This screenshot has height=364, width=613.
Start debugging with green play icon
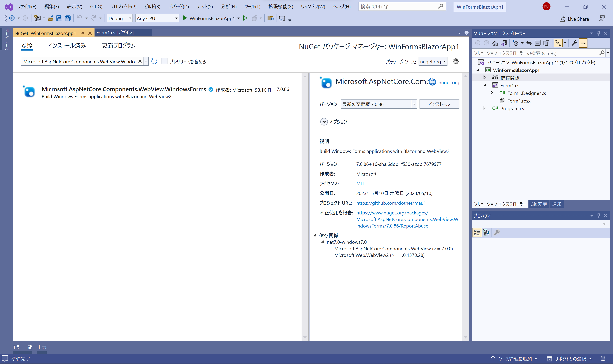pyautogui.click(x=185, y=18)
